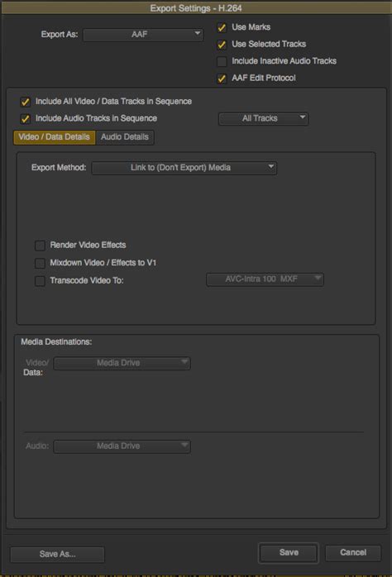The height and width of the screenshot is (577, 392).
Task: Click the Save button
Action: (x=289, y=553)
